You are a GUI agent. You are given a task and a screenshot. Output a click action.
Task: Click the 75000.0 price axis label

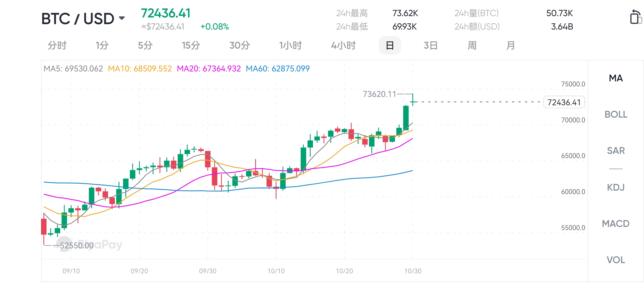(x=573, y=84)
